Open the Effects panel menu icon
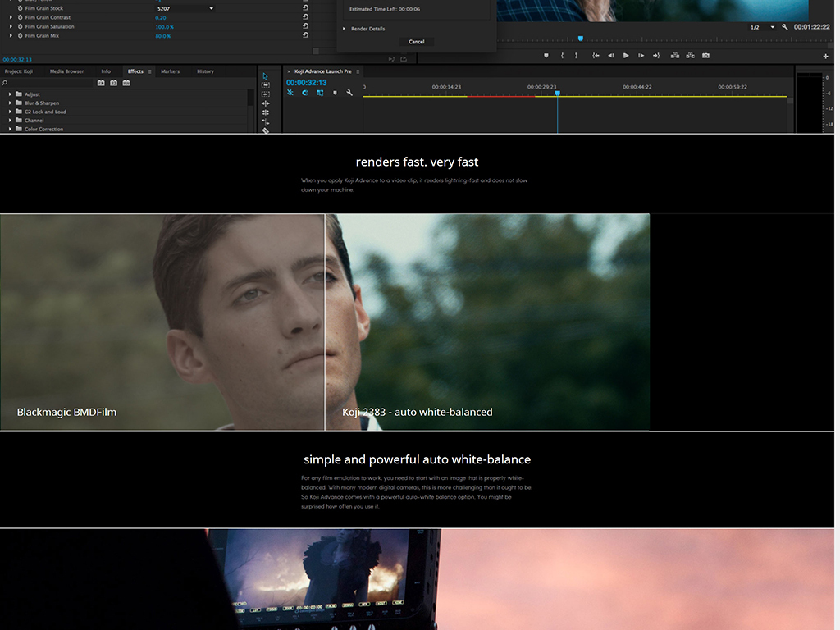This screenshot has height=630, width=840. click(x=150, y=72)
